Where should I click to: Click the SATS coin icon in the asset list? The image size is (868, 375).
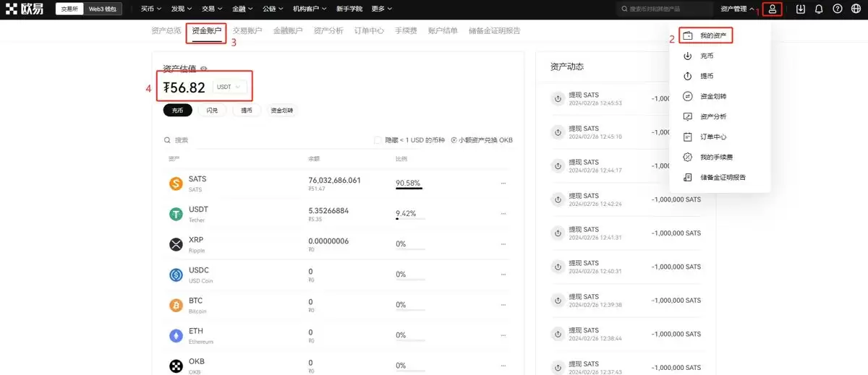[176, 184]
